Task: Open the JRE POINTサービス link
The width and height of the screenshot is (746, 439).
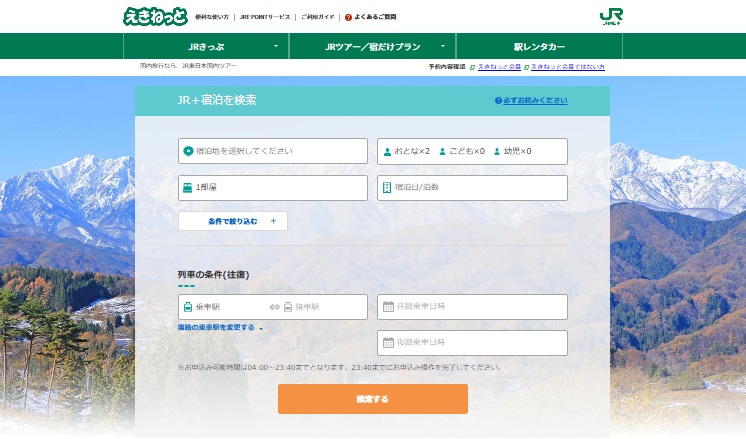Action: click(x=265, y=17)
